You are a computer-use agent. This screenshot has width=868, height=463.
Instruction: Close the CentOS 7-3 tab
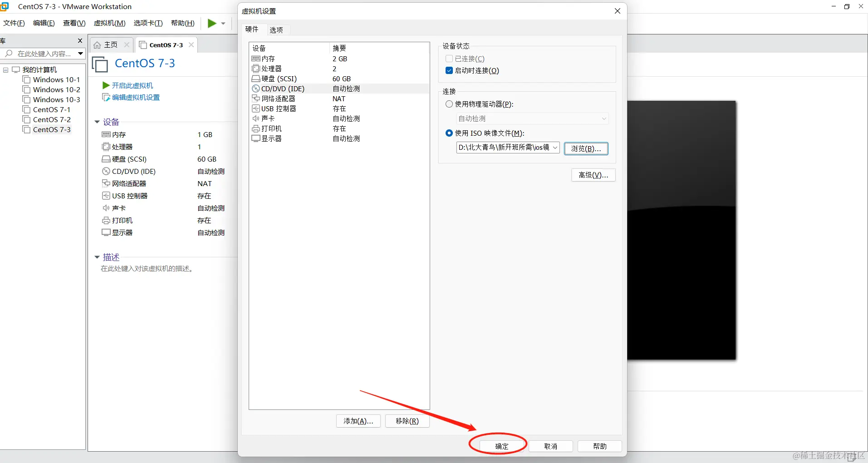[x=191, y=44]
